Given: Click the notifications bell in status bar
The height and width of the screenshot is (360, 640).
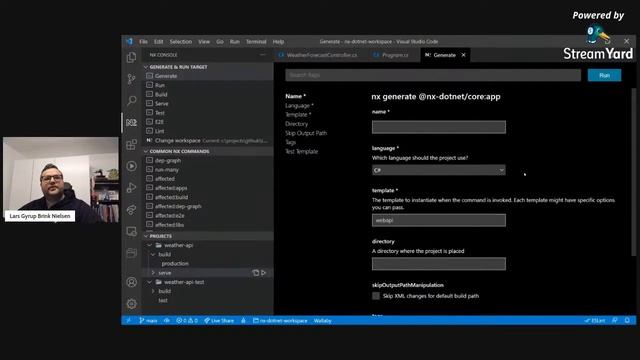Looking at the screenshot, I should (x=627, y=320).
